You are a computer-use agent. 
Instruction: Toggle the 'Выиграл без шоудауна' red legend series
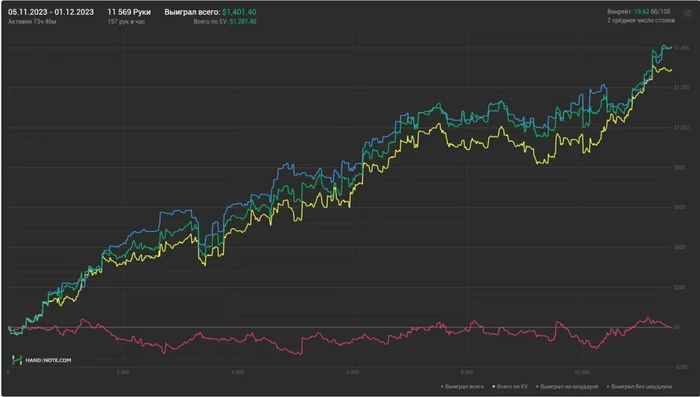(x=639, y=386)
